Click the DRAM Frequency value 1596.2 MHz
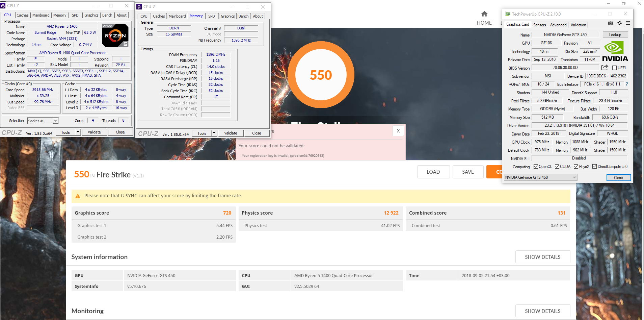This screenshot has height=320, width=644. 216,54
